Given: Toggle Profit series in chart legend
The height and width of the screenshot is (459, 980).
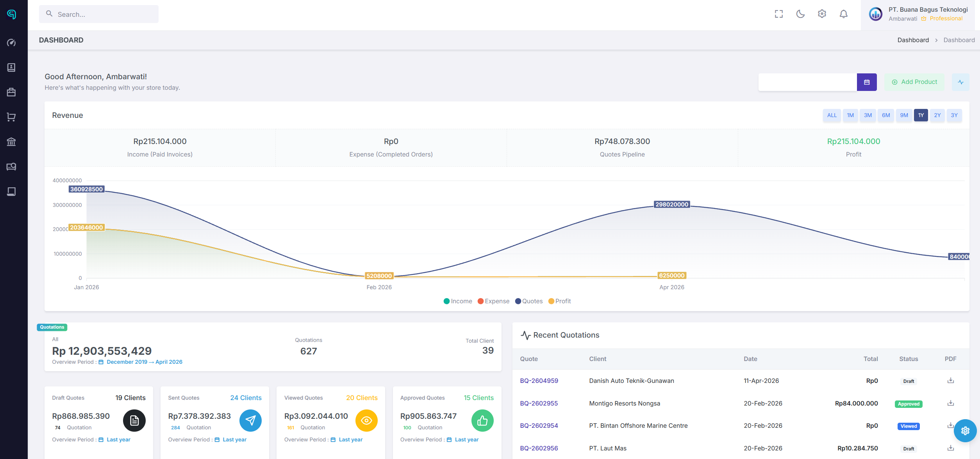Looking at the screenshot, I should [559, 301].
